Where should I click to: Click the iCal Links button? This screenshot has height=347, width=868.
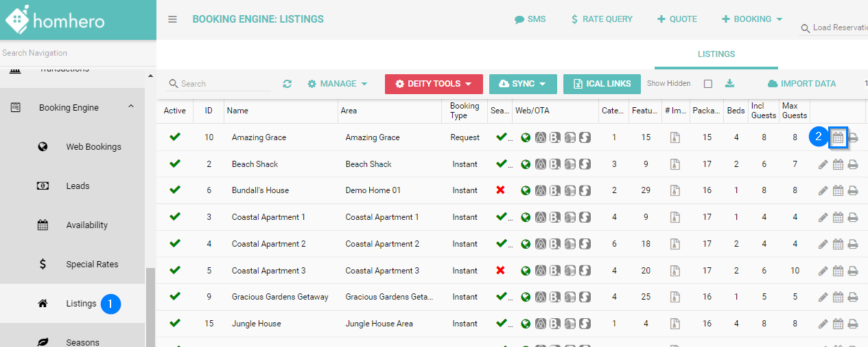pyautogui.click(x=602, y=84)
